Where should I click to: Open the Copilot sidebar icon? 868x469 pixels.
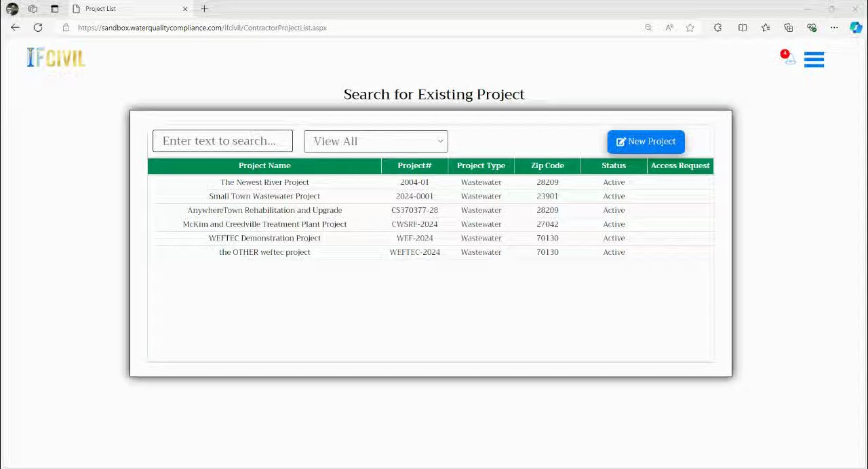pyautogui.click(x=856, y=28)
